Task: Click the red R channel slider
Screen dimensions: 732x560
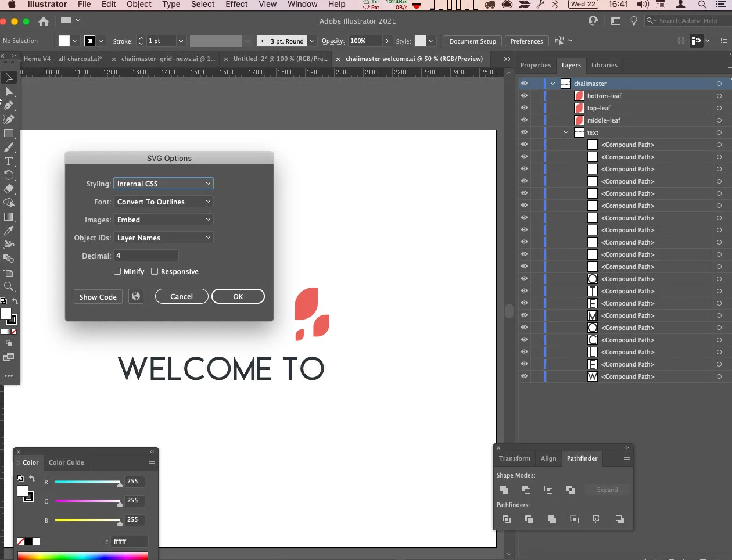Action: coord(88,482)
